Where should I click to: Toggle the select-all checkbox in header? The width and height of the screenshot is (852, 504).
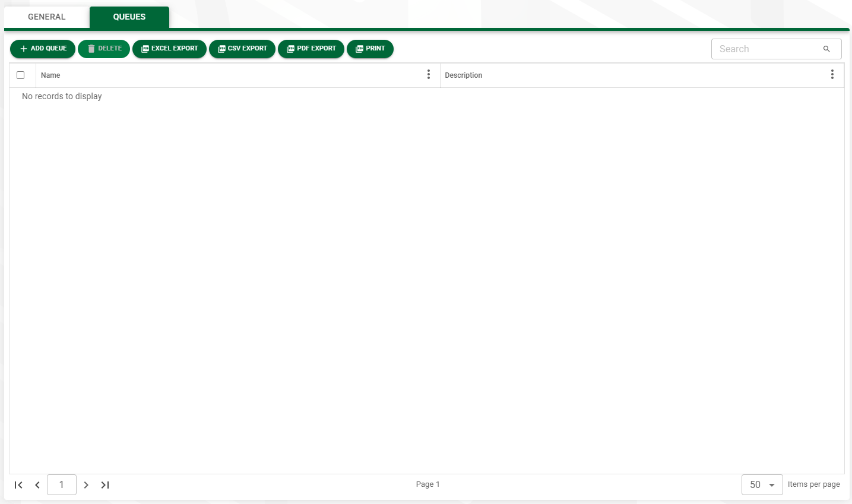coord(21,75)
